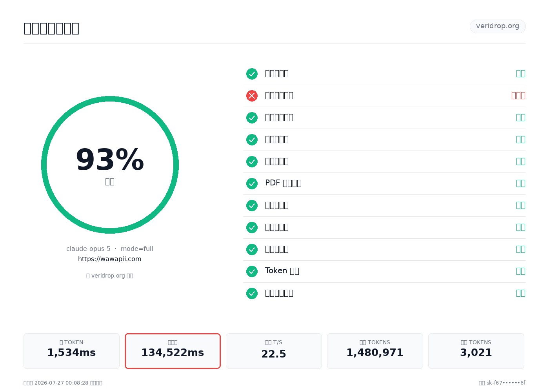Select the 1,480,971 tokens card
The image size is (549, 392).
(375, 351)
